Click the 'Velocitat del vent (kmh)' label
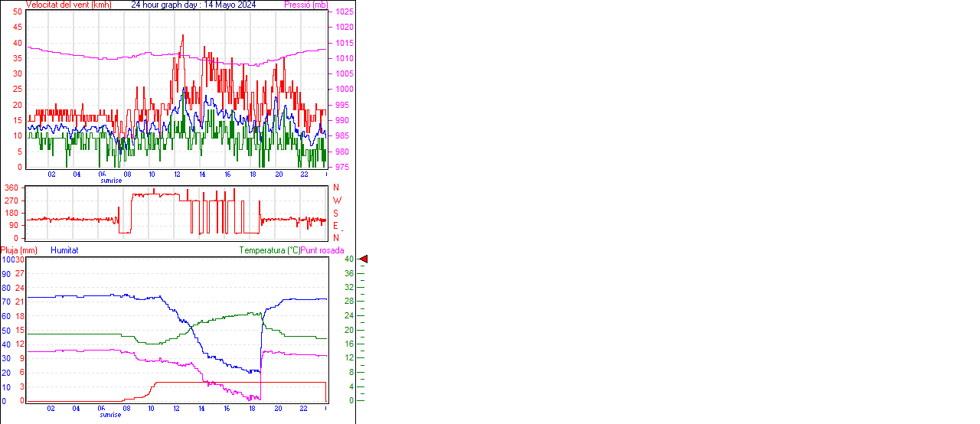Image resolution: width=980 pixels, height=424 pixels. point(68,5)
